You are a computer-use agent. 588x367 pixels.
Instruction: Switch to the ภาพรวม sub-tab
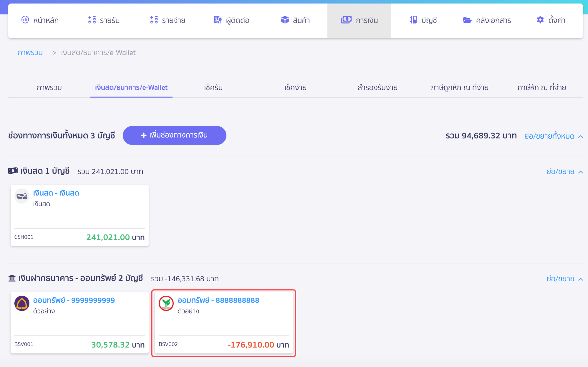pyautogui.click(x=49, y=87)
